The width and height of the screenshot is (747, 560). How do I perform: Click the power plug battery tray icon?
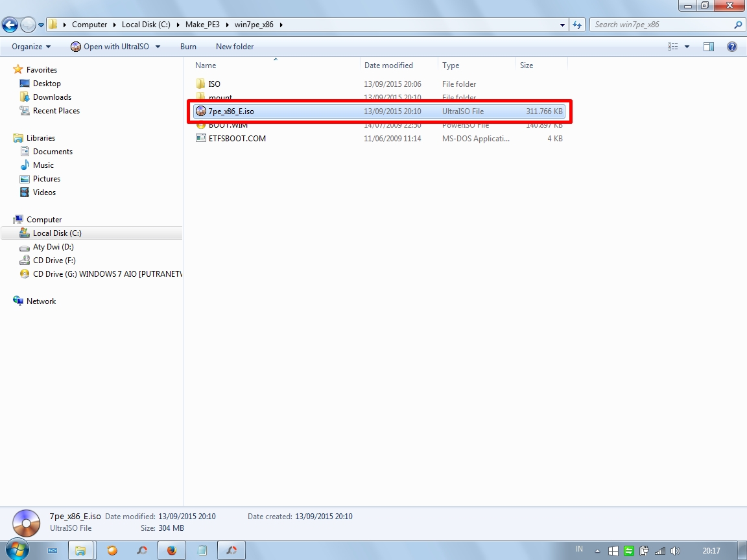pyautogui.click(x=644, y=551)
